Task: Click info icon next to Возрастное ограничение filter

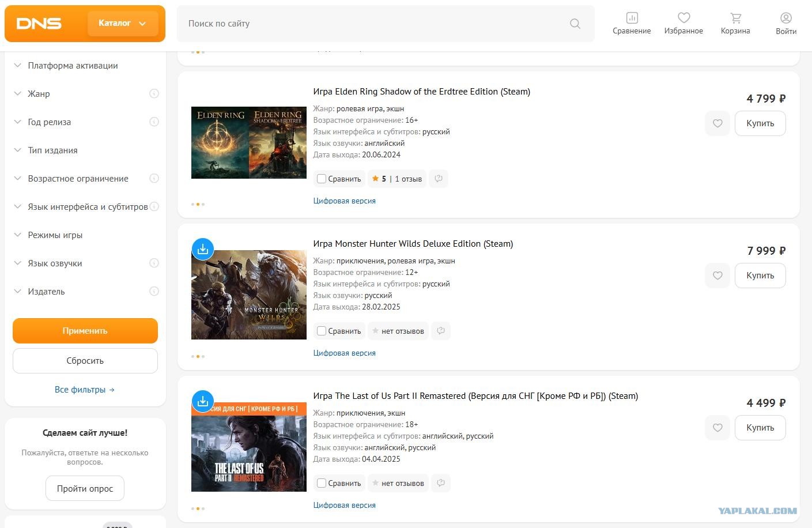Action: [154, 178]
